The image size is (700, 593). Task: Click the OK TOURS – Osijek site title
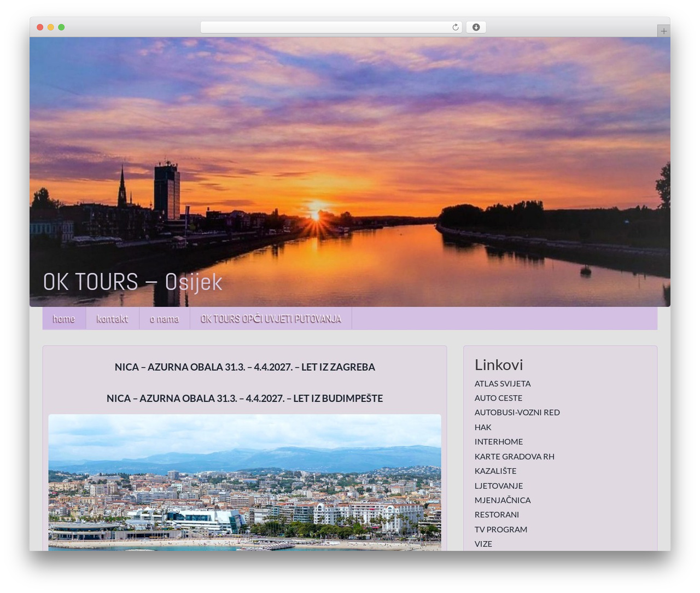(132, 282)
